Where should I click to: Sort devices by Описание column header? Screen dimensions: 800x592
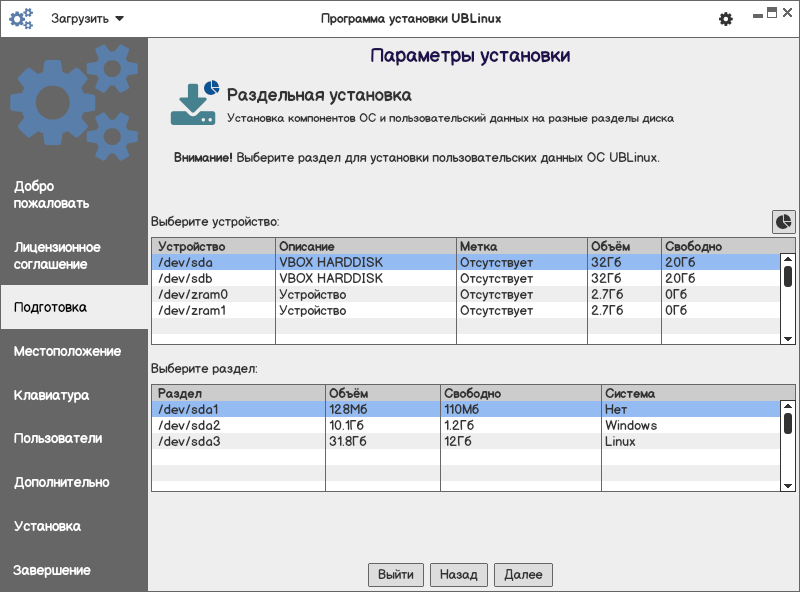click(x=366, y=246)
